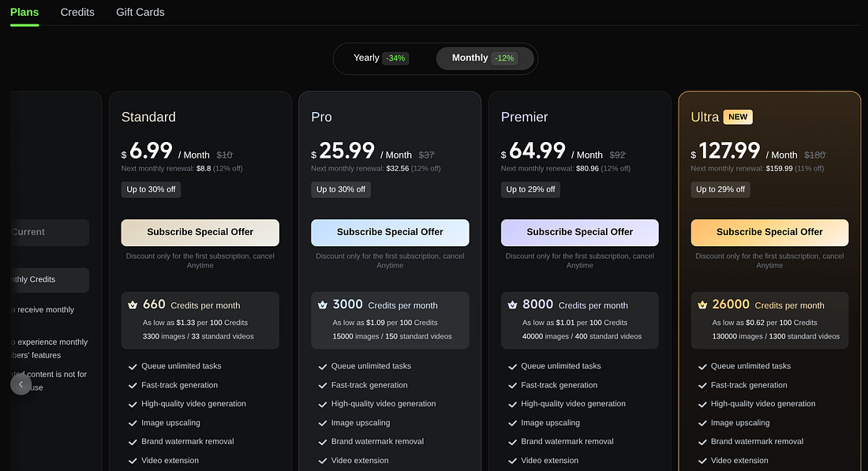868x471 pixels.
Task: Click the 25.99 price
Action: [347, 151]
